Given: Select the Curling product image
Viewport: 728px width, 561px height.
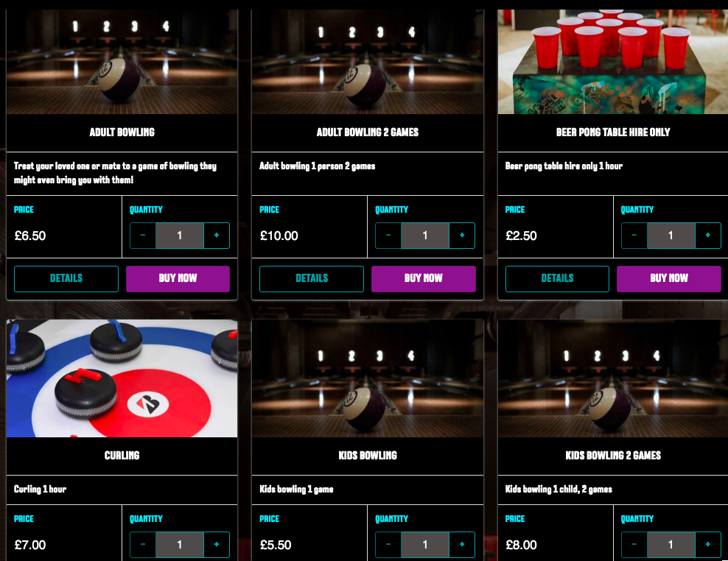Looking at the screenshot, I should tap(122, 378).
